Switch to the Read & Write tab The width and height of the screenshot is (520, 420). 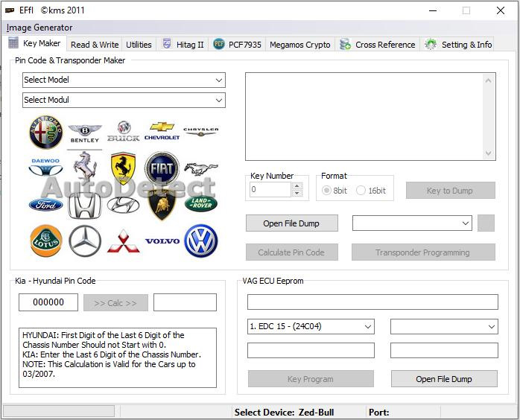(95, 45)
